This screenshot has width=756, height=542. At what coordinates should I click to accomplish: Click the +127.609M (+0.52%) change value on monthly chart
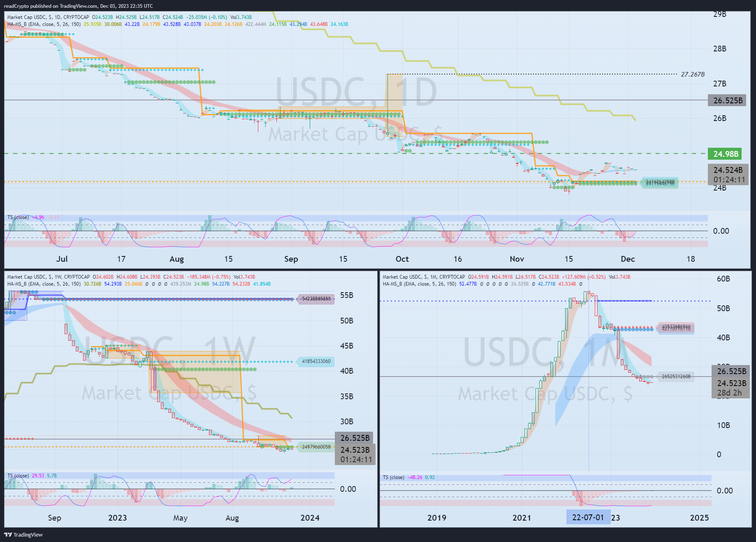point(584,277)
